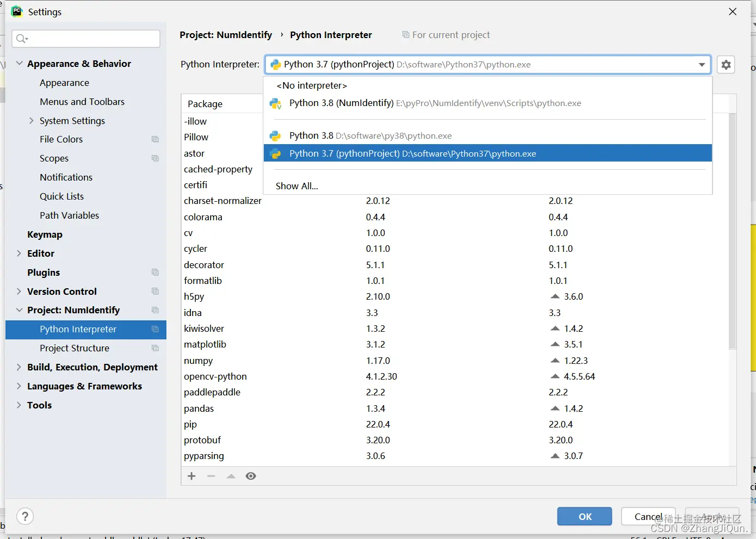Image resolution: width=756 pixels, height=539 pixels.
Task: Click the Package column header
Action: tap(205, 104)
